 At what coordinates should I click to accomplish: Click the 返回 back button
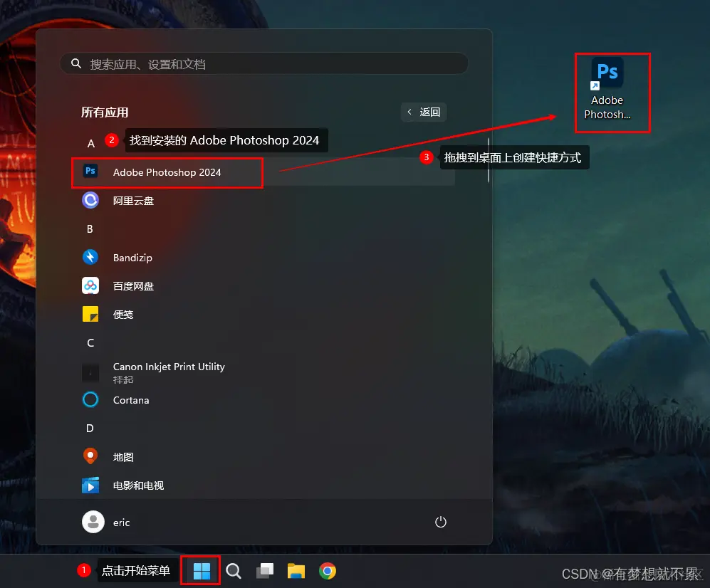tap(424, 112)
